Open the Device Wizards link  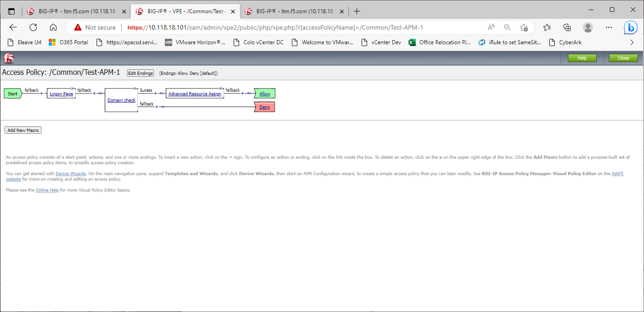point(71,174)
